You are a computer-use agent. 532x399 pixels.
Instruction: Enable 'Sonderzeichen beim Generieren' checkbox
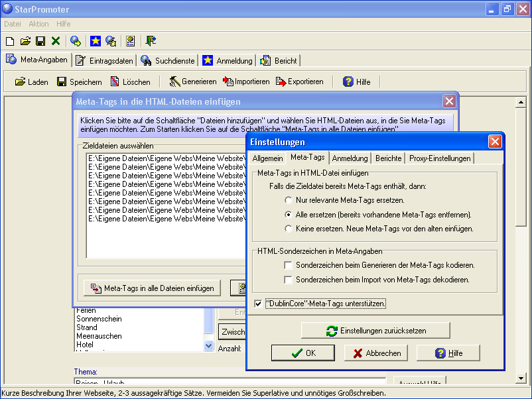(x=288, y=265)
